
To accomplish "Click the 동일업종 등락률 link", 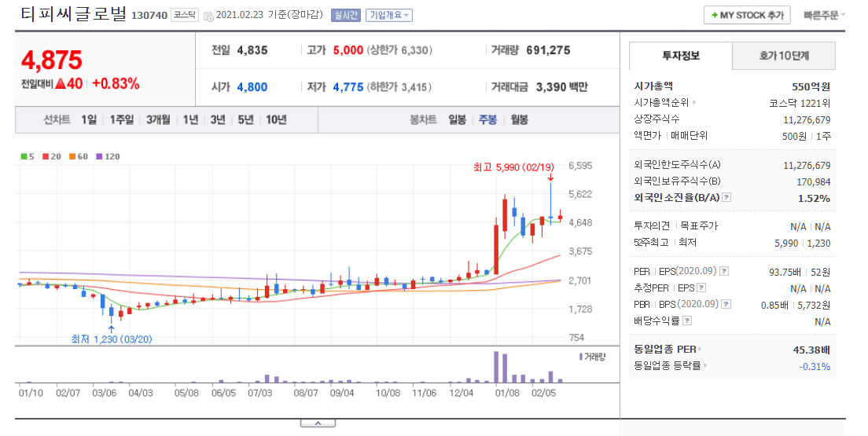I will pyautogui.click(x=668, y=365).
